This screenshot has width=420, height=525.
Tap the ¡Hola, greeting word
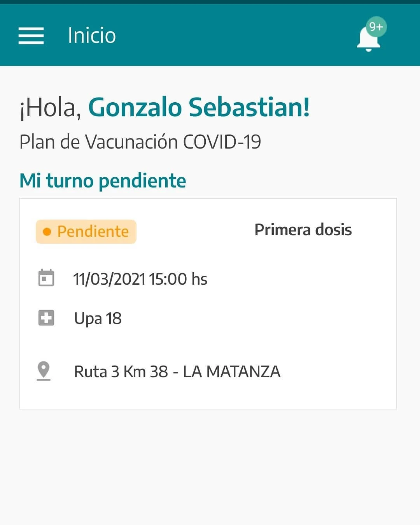tap(50, 108)
